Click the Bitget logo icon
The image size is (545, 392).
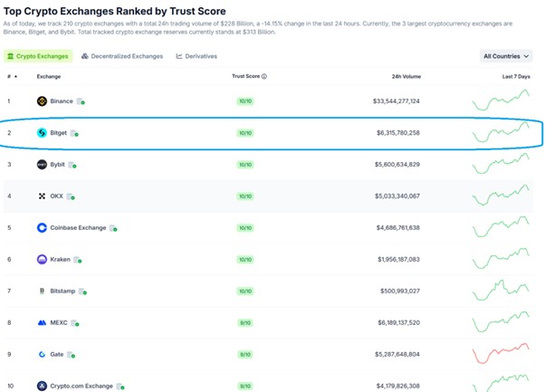(42, 133)
